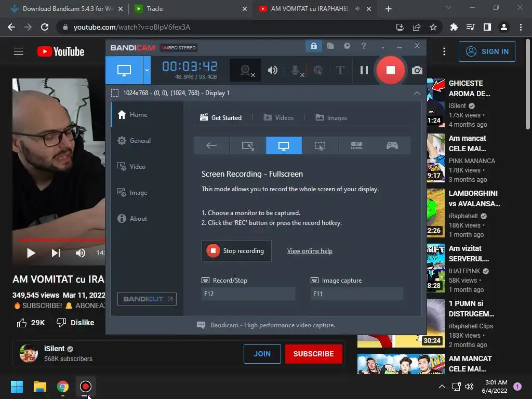
Task: Switch to Images tab
Action: [331, 118]
